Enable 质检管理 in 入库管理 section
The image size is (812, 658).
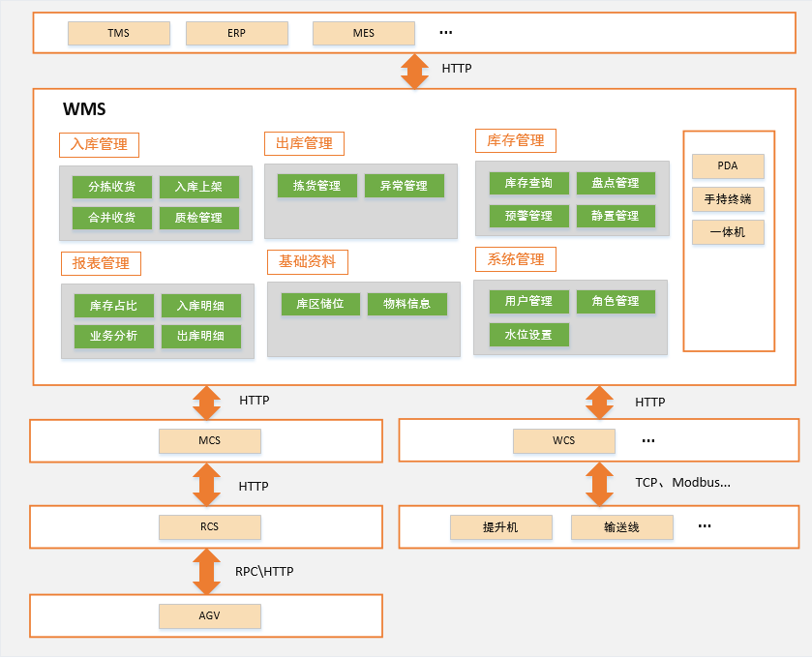tap(200, 218)
